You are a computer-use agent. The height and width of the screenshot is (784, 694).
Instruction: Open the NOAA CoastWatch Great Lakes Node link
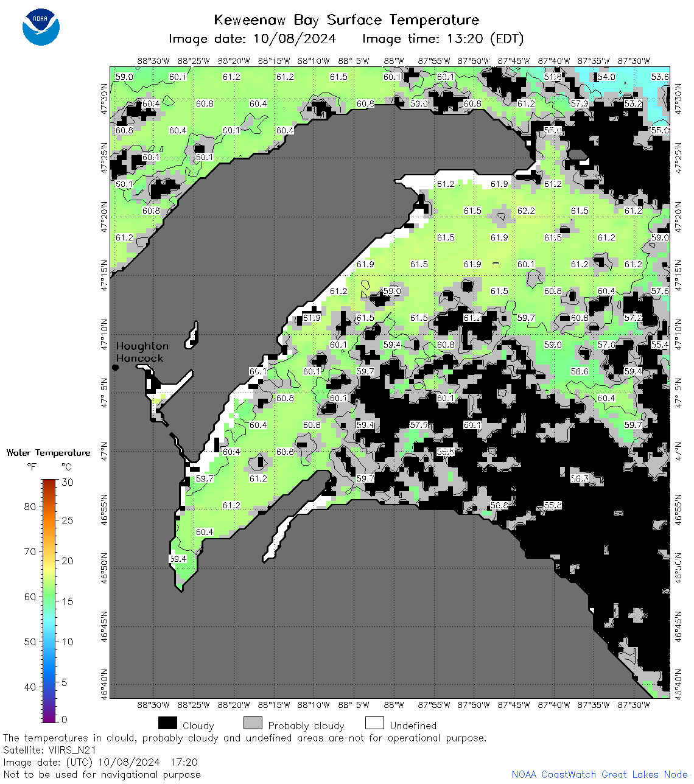(600, 774)
